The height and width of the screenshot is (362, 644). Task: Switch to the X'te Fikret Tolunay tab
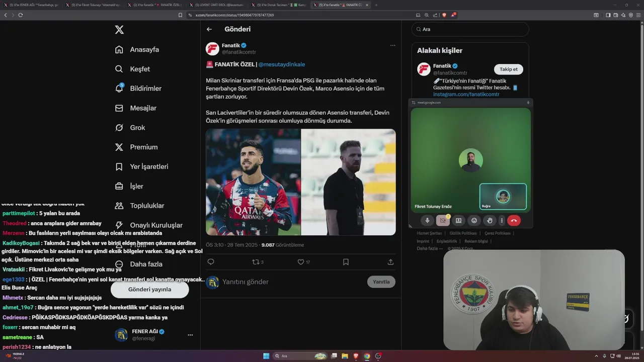pyautogui.click(x=93, y=5)
